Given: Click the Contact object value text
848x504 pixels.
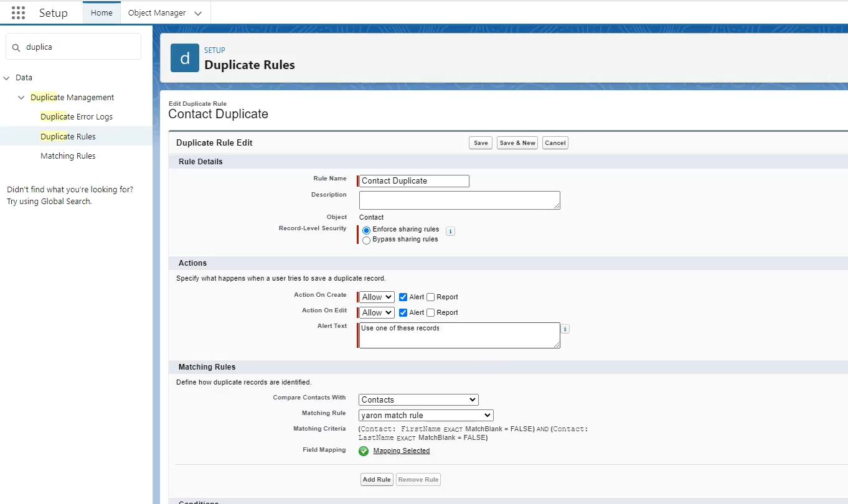Looking at the screenshot, I should tap(372, 217).
